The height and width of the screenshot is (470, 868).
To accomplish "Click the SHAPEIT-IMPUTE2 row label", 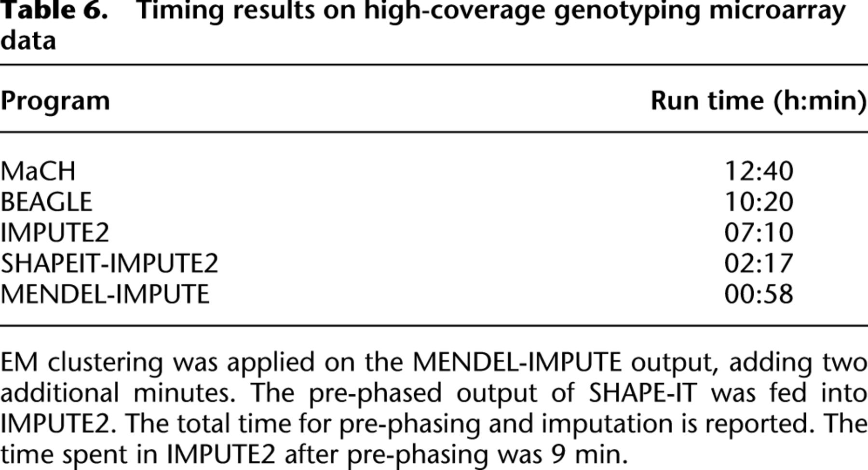I will 109,263.
